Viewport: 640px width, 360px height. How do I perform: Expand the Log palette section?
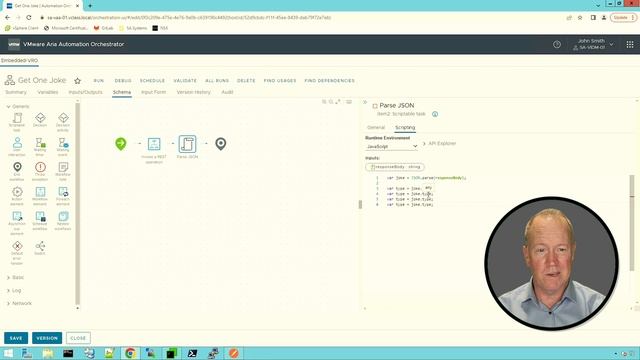pyautogui.click(x=13, y=291)
